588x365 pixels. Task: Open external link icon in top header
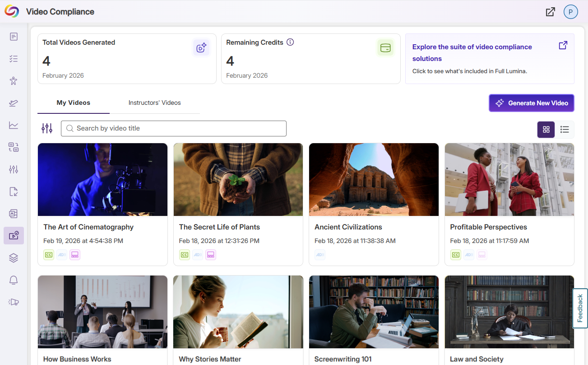[550, 12]
